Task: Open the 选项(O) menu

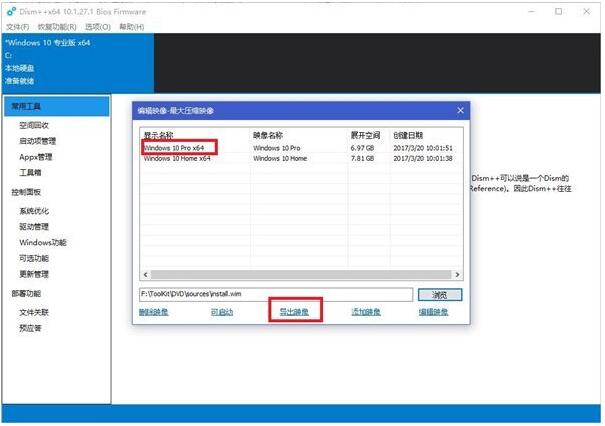Action: 98,27
